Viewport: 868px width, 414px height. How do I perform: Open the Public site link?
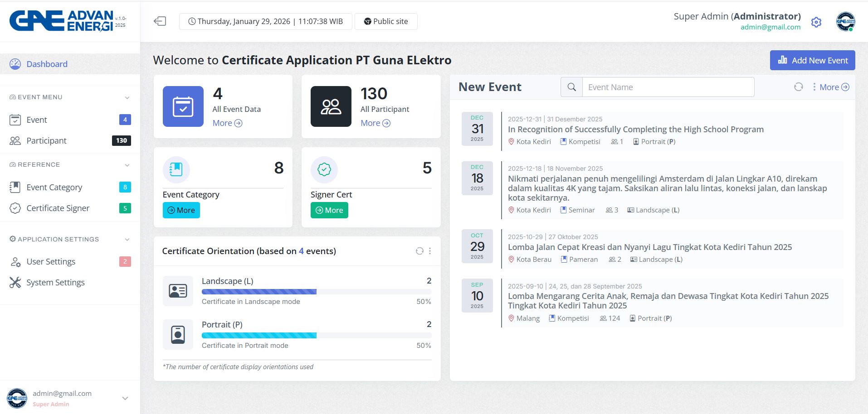tap(386, 21)
